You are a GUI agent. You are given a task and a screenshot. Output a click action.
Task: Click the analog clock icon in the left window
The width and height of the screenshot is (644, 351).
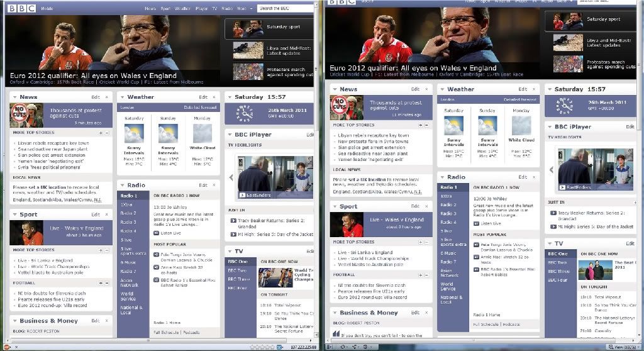click(x=244, y=113)
